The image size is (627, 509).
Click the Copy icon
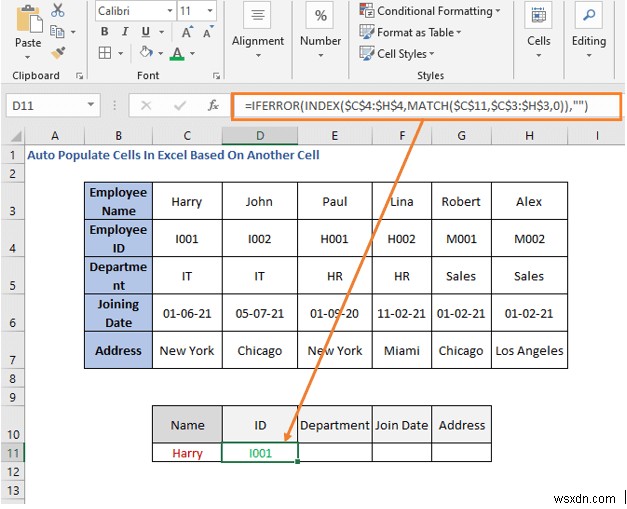click(x=57, y=32)
